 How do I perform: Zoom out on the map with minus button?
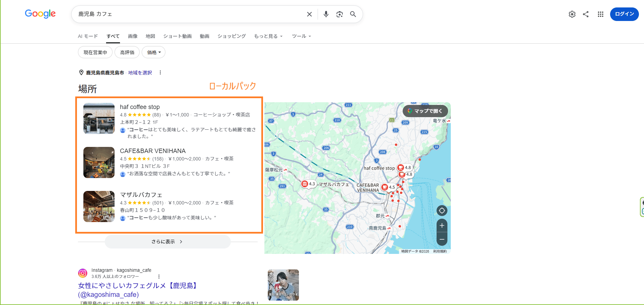coord(442,239)
